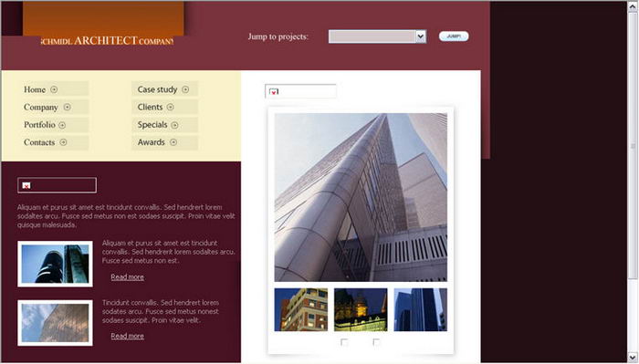Screen dimensions: 639x364
Task: Follow the first Read more link
Action: 127,276
